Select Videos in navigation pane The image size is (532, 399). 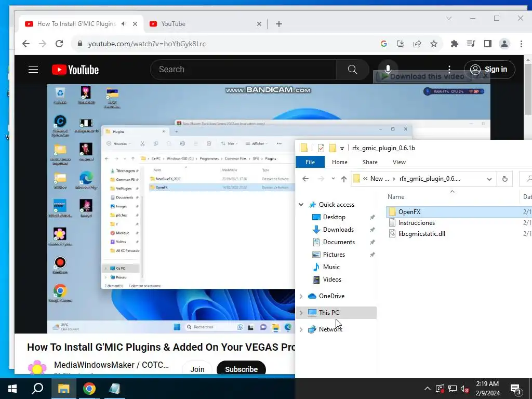pyautogui.click(x=332, y=280)
